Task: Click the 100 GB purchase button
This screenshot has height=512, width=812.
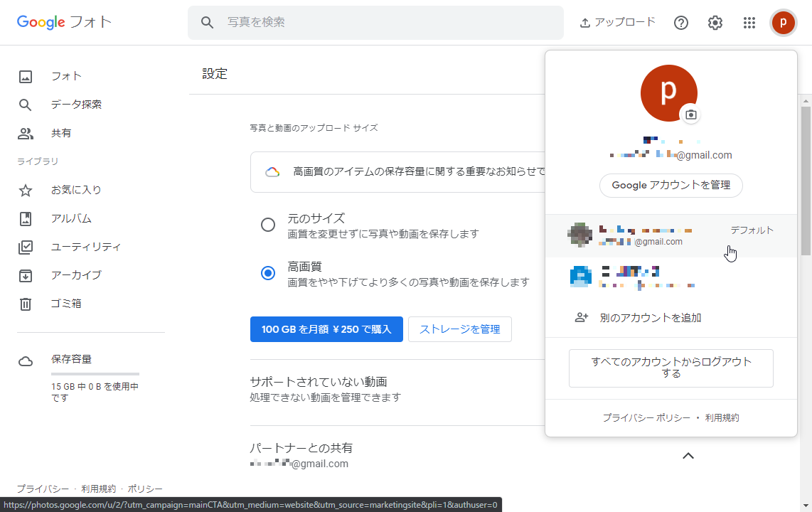Action: 326,329
